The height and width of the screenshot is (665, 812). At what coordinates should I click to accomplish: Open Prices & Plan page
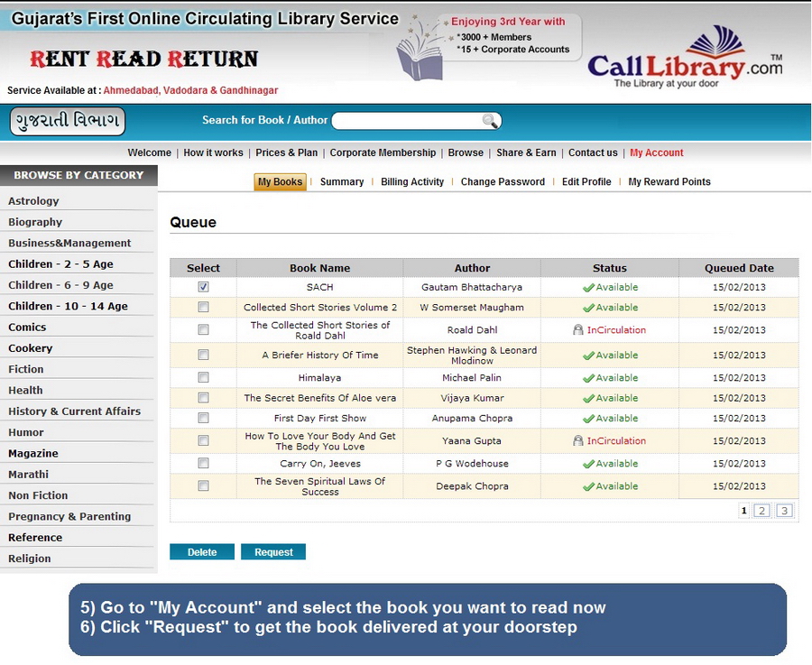[x=286, y=152]
